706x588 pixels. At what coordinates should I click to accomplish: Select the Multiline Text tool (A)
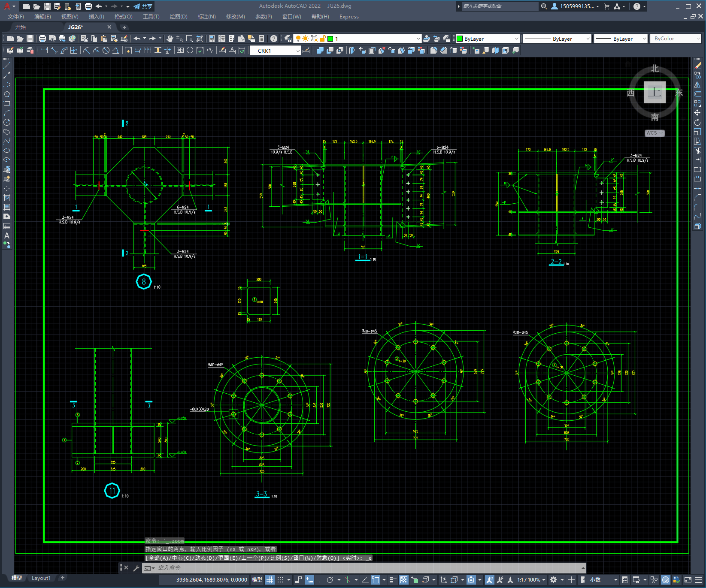7,235
